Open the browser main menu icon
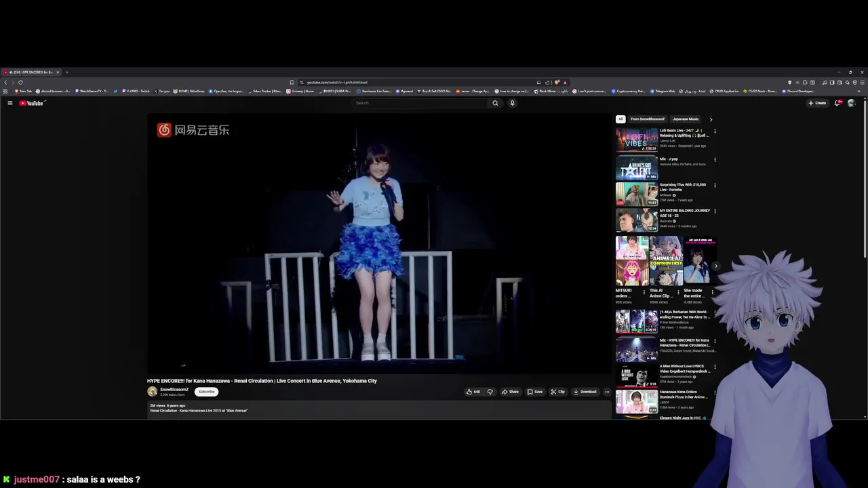 pyautogui.click(x=863, y=83)
